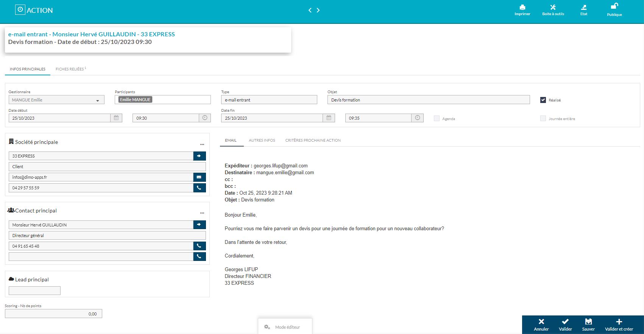Enable the Agenda checkbox
The height and width of the screenshot is (334, 644).
[x=437, y=119]
